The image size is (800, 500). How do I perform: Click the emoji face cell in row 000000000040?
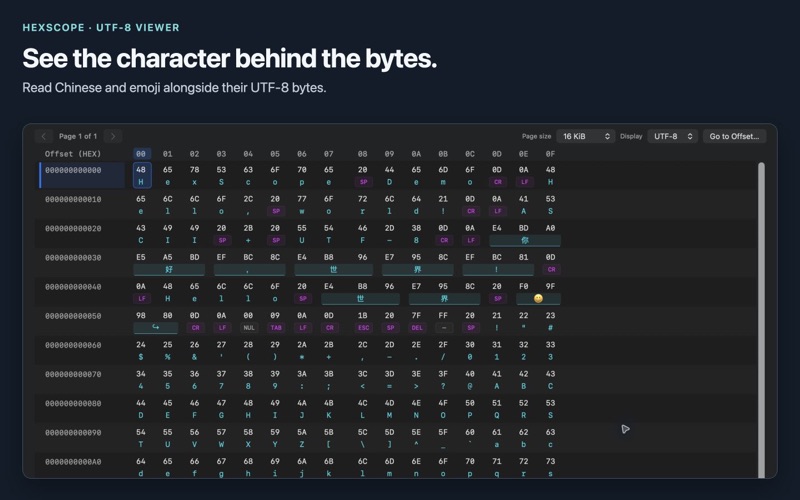[538, 298]
